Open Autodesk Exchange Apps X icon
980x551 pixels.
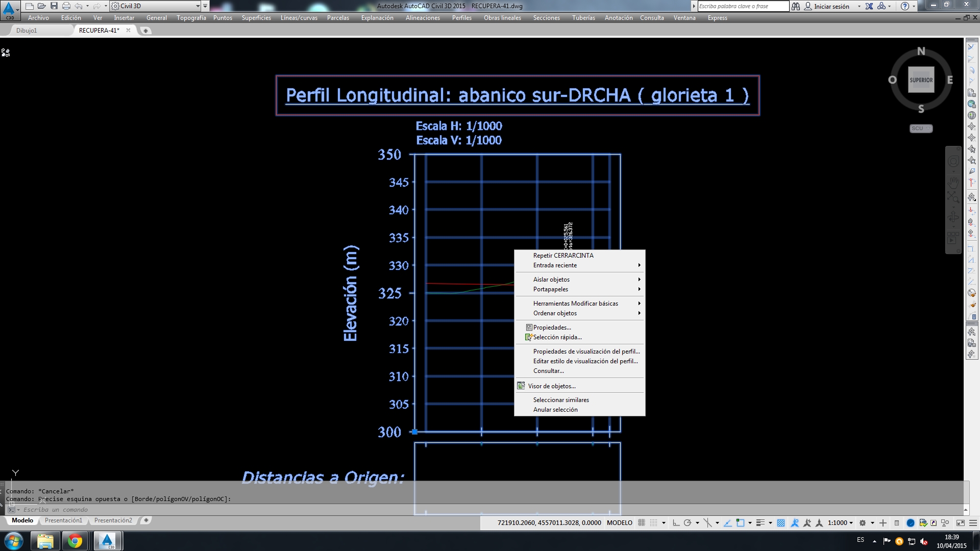(869, 6)
